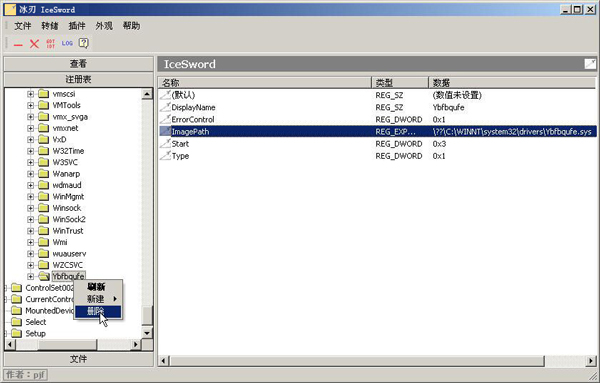Screen dimensions: 600x383
Task: Switch to the 查看 panel
Action: click(78, 64)
